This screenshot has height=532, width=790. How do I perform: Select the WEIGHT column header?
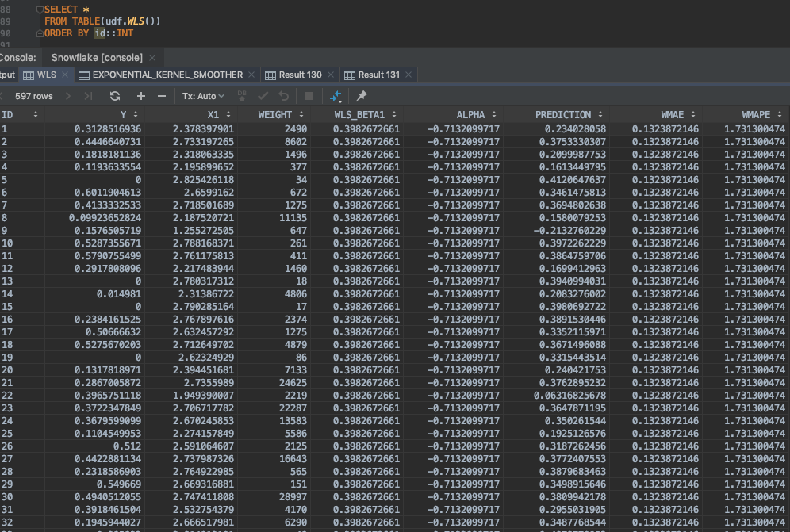point(274,115)
